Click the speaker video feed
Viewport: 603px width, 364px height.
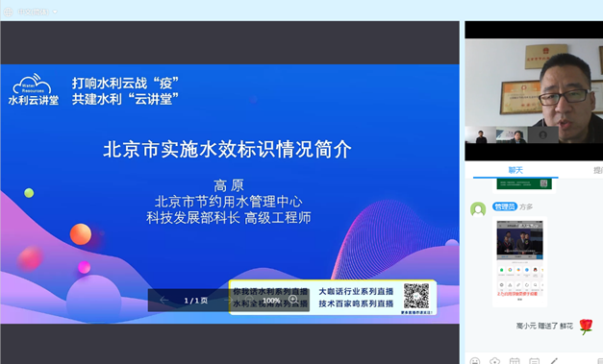click(x=534, y=90)
